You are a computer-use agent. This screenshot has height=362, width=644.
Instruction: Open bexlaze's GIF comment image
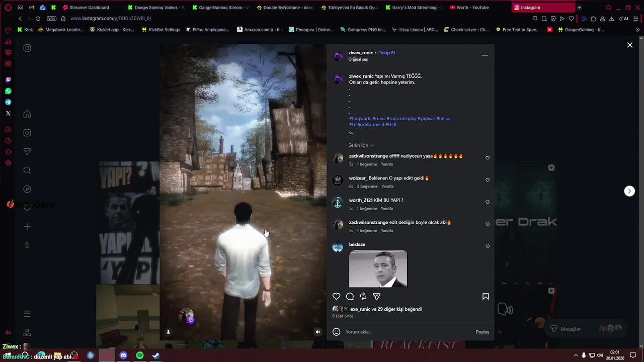click(378, 269)
